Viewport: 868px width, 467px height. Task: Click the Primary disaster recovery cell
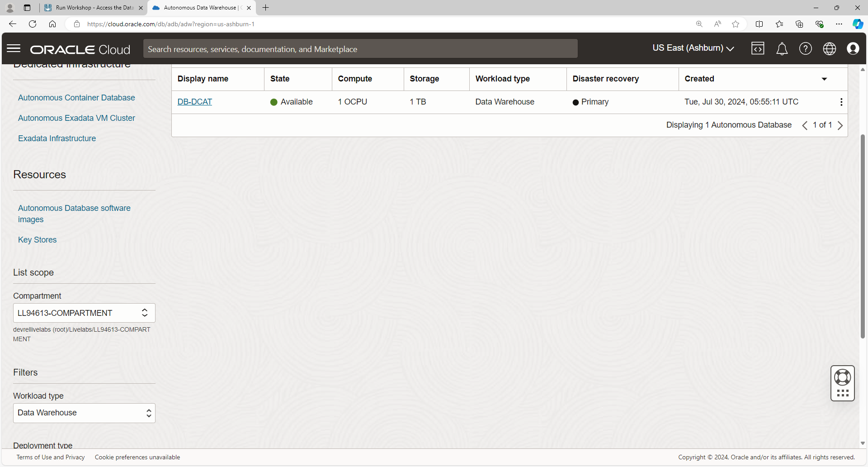[590, 102]
